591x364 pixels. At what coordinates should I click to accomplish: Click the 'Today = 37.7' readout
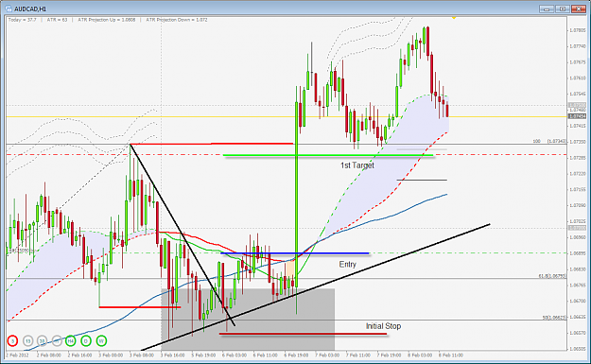click(23, 20)
